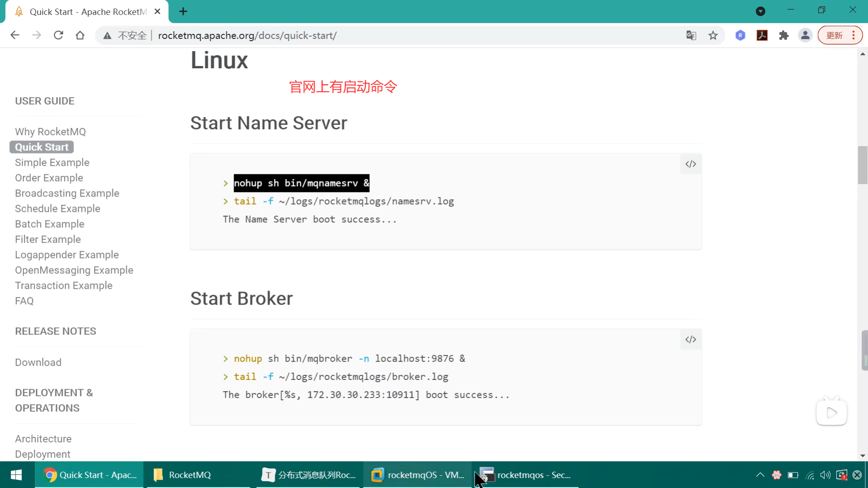Click the floating video play button
Viewport: 868px width, 488px height.
(831, 413)
